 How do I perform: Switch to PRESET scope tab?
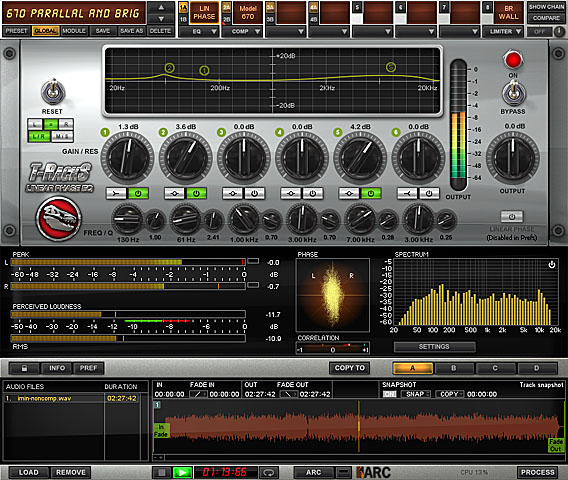coord(16,31)
